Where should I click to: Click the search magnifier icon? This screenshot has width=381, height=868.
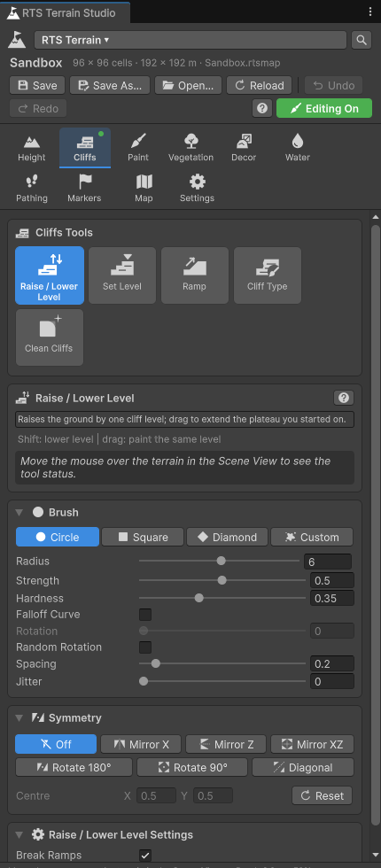362,40
